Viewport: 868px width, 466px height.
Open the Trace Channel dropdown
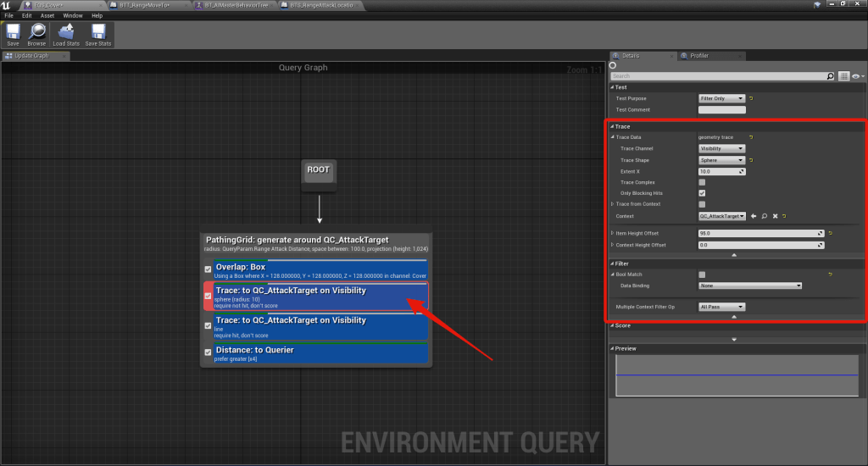click(721, 148)
